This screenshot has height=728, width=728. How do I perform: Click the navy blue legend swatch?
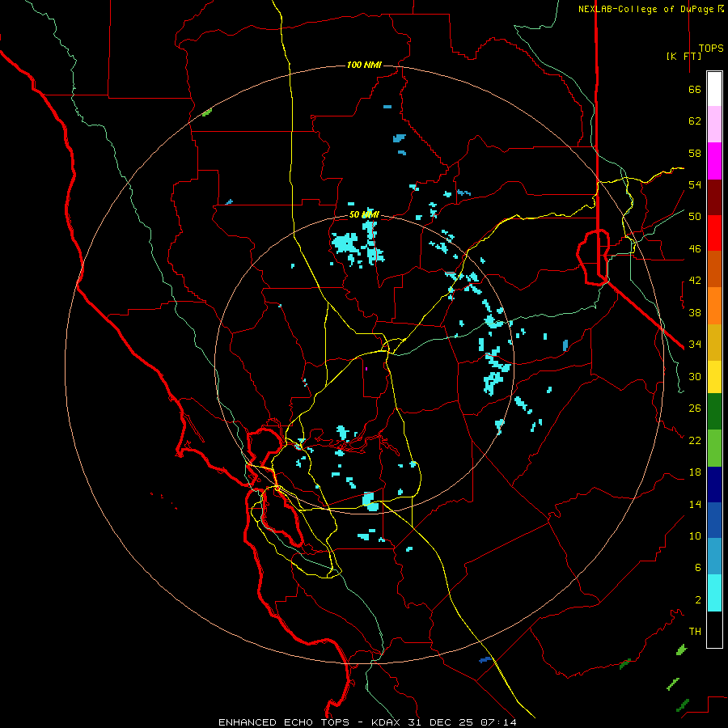click(x=714, y=485)
